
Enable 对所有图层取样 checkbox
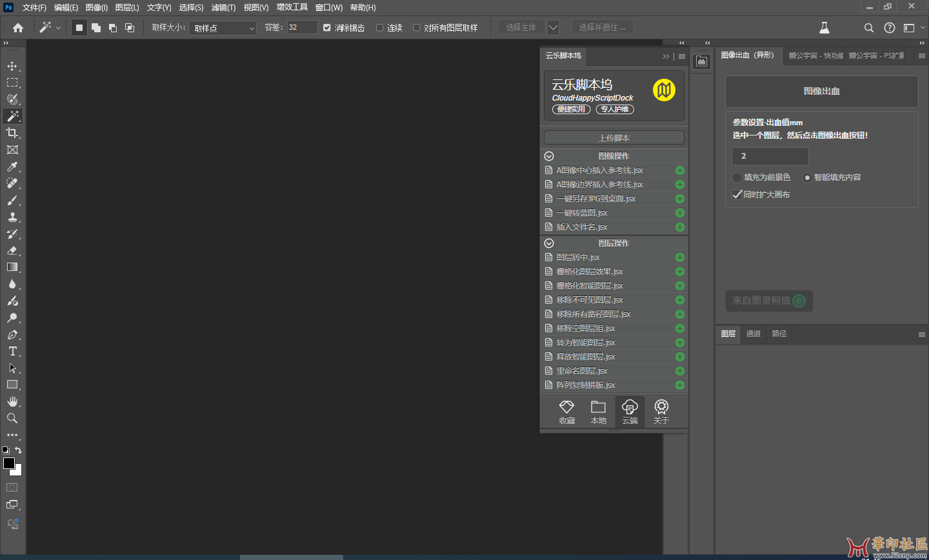[x=417, y=28]
